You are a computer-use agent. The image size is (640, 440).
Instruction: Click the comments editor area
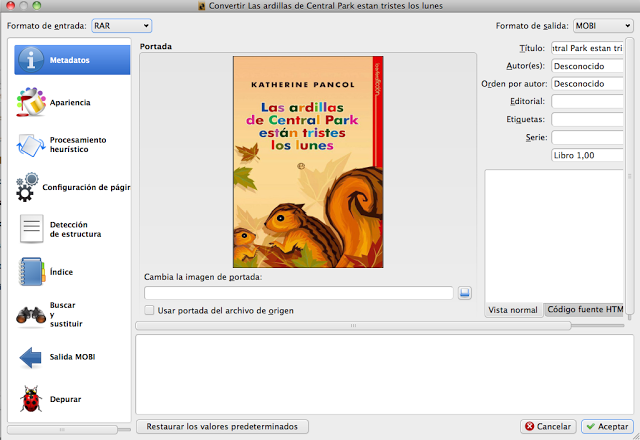[554, 236]
